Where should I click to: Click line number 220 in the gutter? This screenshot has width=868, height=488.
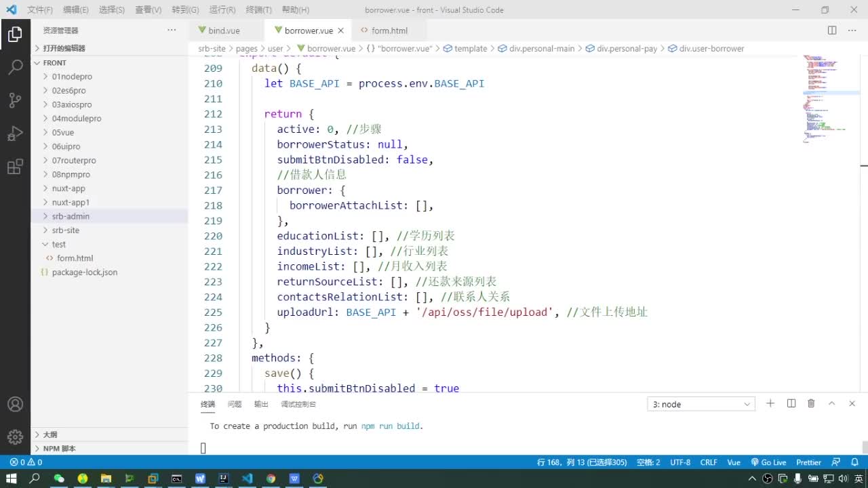tap(213, 236)
